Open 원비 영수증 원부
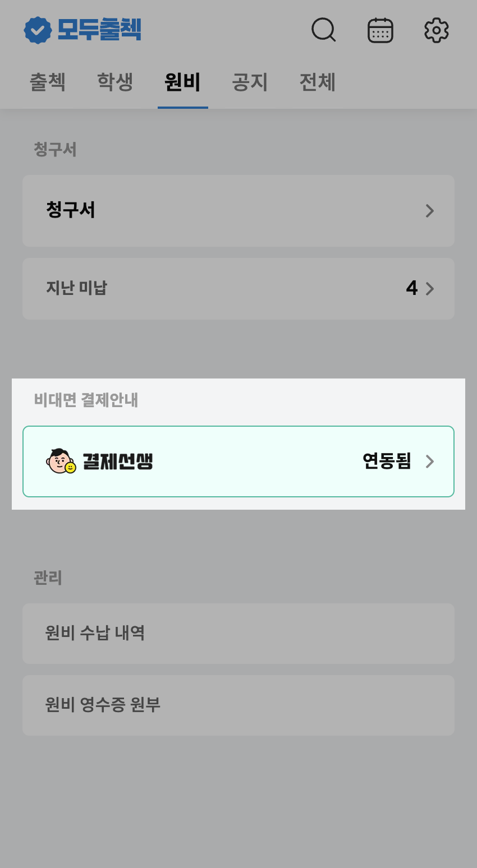 pos(238,705)
